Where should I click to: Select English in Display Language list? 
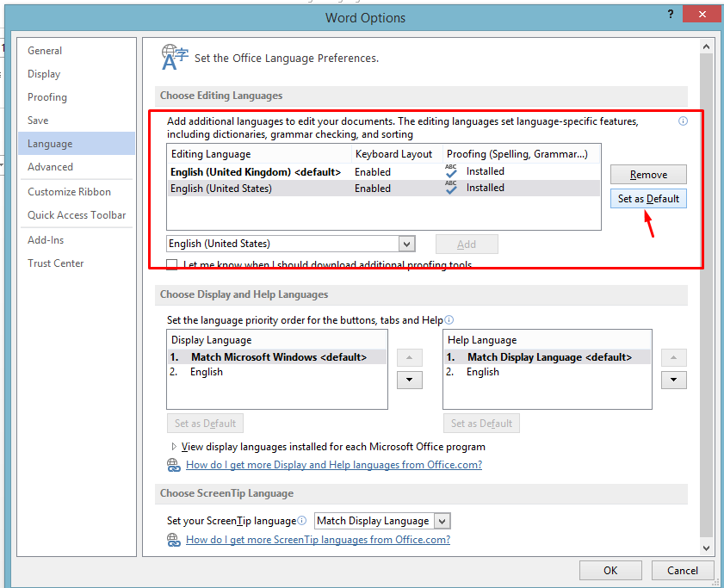[x=277, y=372]
